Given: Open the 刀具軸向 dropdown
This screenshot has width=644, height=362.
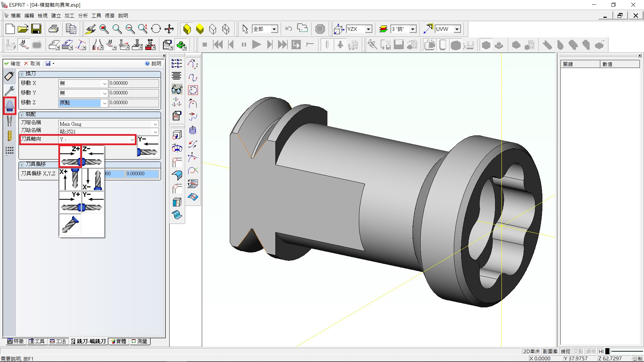Looking at the screenshot, I should coord(132,139).
